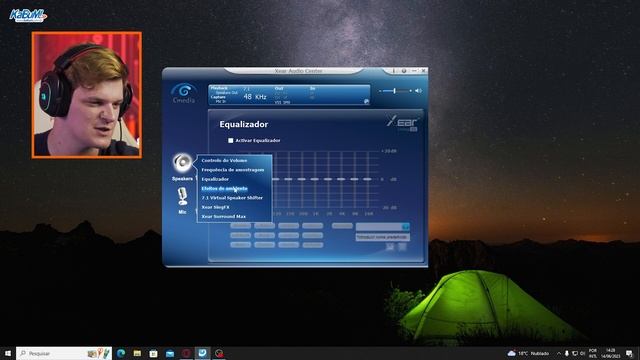Click the small round icon in the status display panel
Viewport: 640px width, 360px height.
point(366,101)
